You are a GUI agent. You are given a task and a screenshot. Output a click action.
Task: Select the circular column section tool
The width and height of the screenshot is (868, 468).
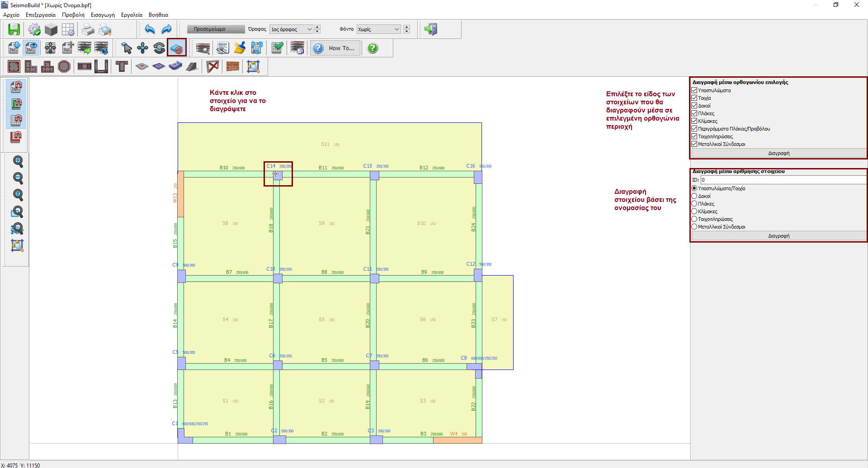click(64, 66)
